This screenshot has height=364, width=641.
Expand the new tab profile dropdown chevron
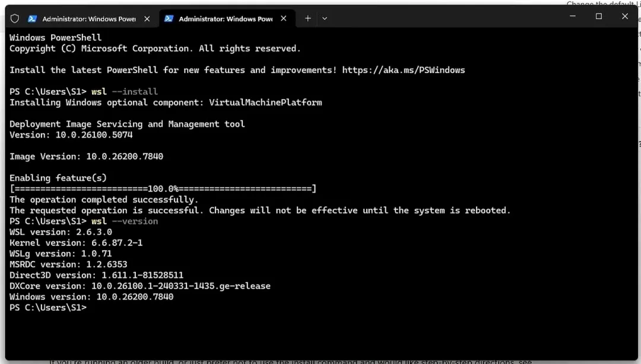(x=325, y=18)
